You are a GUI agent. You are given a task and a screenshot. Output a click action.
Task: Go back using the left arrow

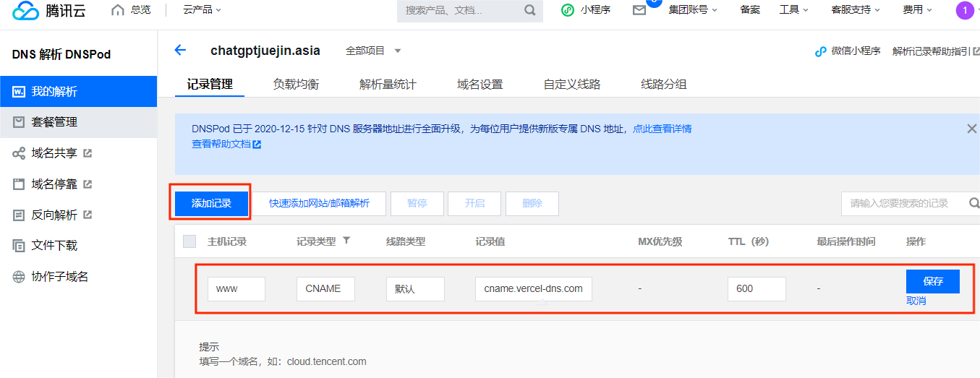coord(180,50)
